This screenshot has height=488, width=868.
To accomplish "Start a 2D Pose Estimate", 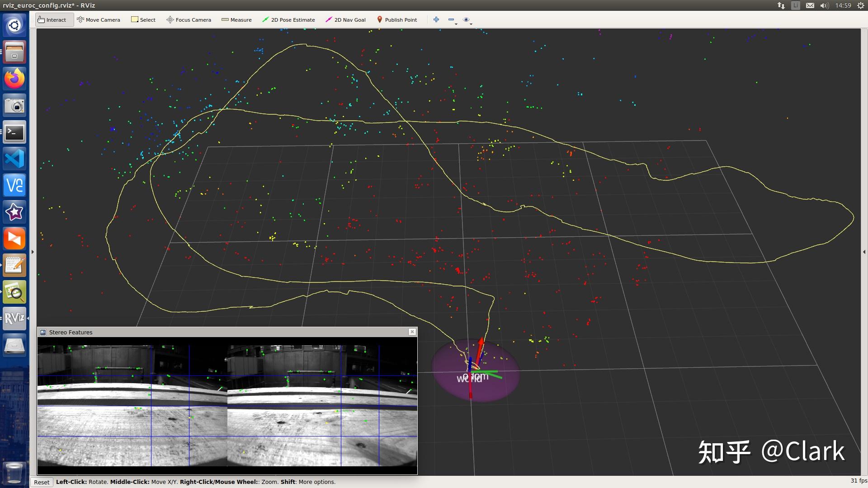I will (x=289, y=20).
